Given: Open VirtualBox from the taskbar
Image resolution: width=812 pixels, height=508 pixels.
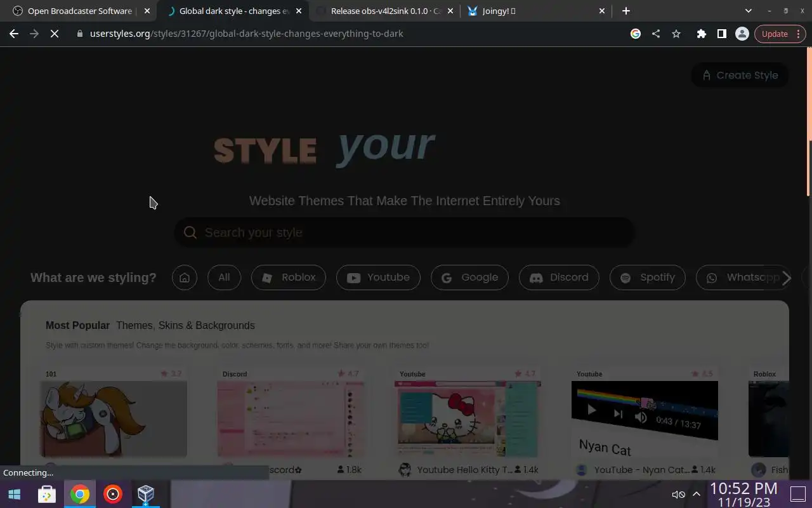Looking at the screenshot, I should (146, 494).
